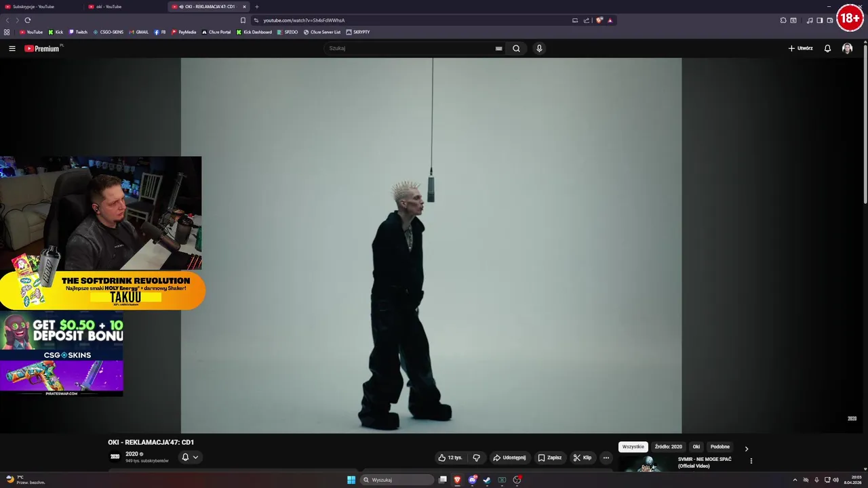
Task: Open the Kick bookmark
Action: (56, 32)
